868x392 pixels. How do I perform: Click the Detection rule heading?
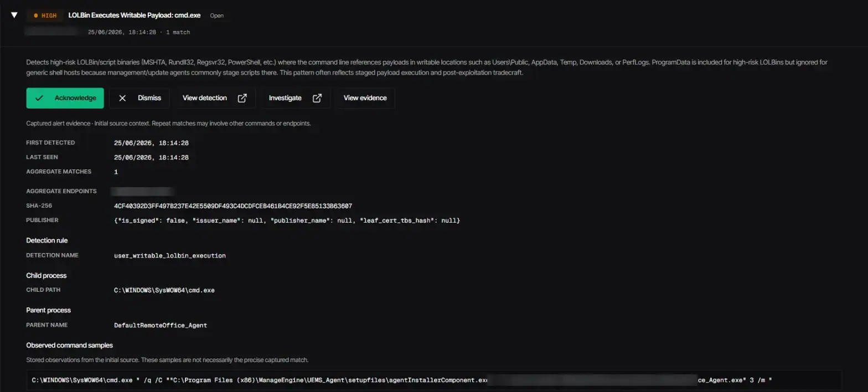click(47, 240)
